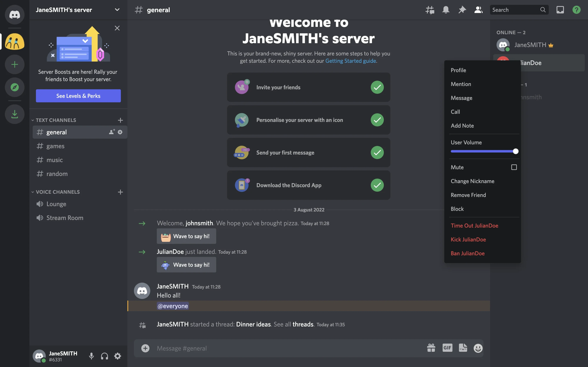
Task: Click Kick JulianDoe
Action: click(483, 239)
